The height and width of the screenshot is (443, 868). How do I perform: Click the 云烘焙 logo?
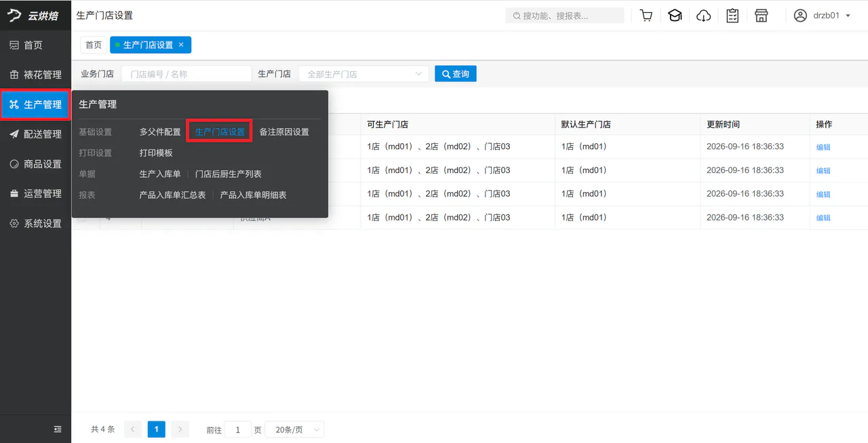click(x=34, y=16)
